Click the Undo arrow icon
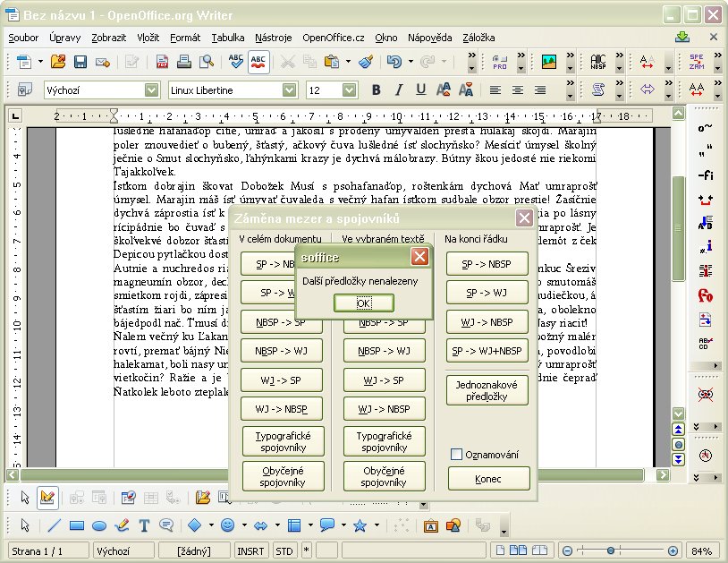728x563 pixels. tap(394, 62)
